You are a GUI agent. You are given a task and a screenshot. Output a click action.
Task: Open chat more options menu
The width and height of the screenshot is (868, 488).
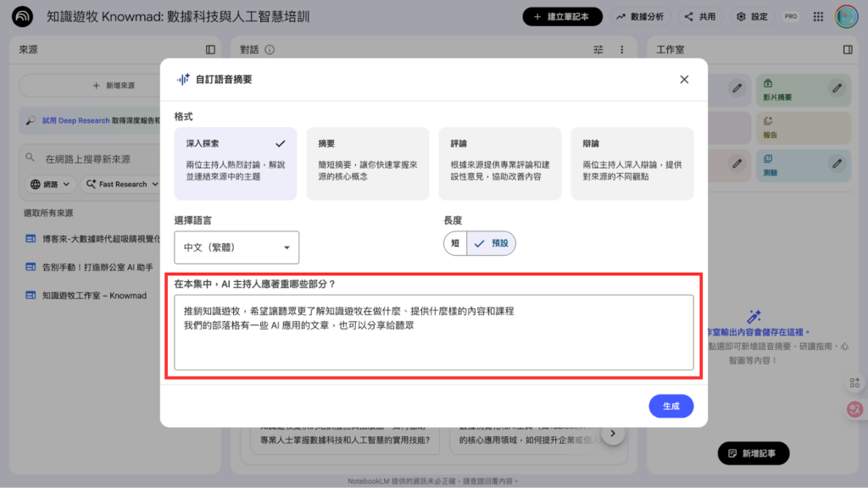621,50
